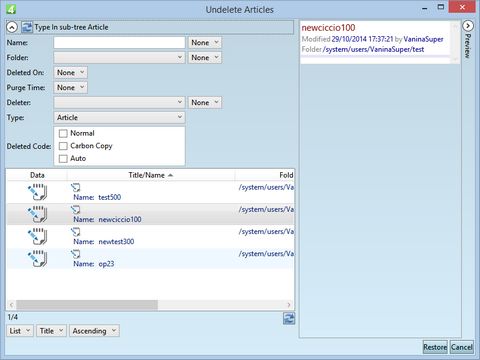The image size is (480, 360).
Task: Maximize the Undelete Articles window
Action: click(441, 7)
